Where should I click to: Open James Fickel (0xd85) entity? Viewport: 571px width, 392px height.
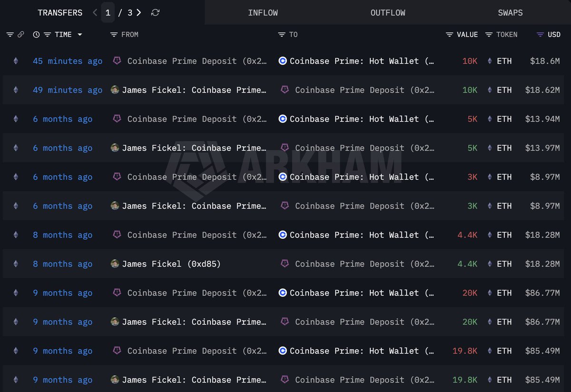[171, 264]
